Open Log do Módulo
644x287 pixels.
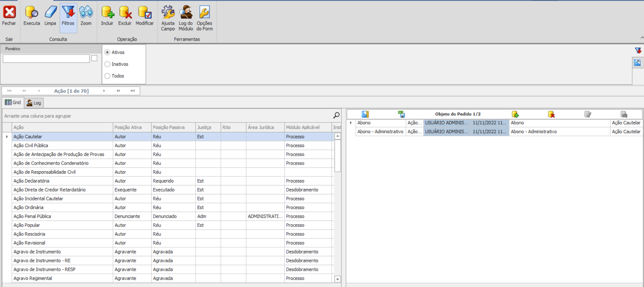point(186,19)
